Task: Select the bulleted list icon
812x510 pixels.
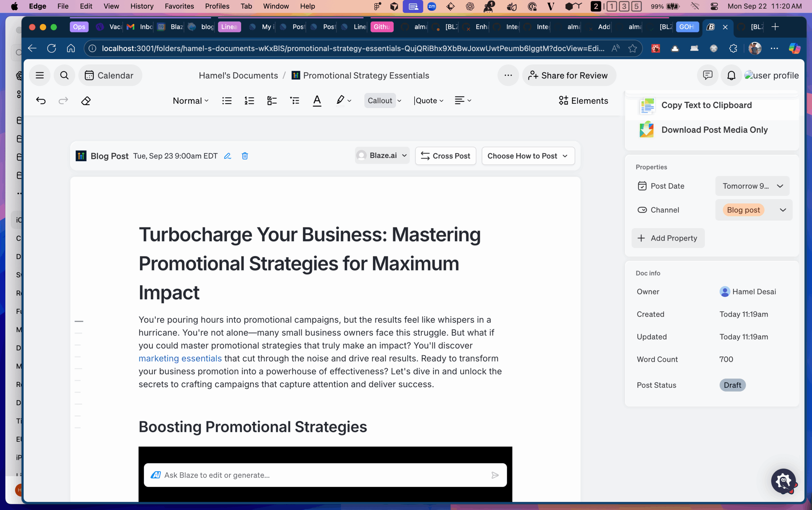Action: click(226, 101)
